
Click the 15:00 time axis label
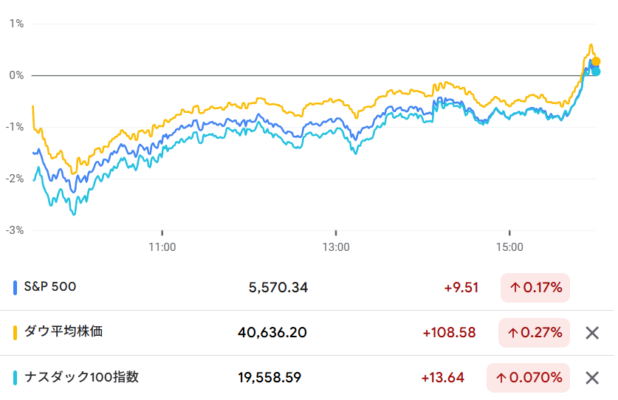click(x=510, y=247)
